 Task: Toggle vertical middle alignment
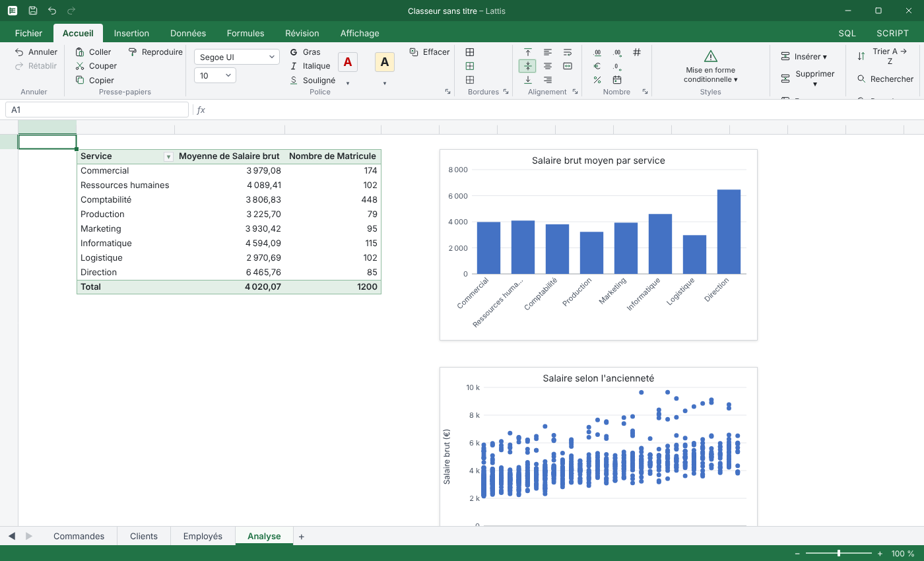click(x=528, y=66)
